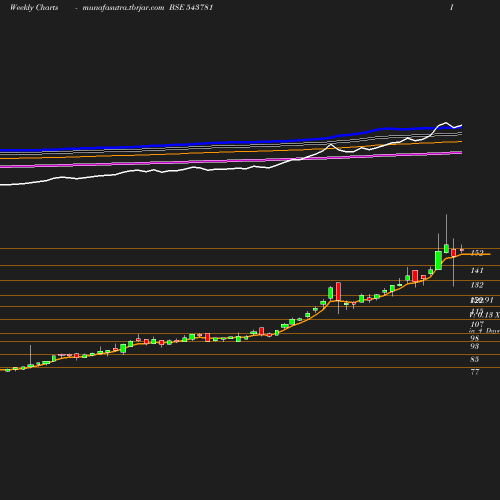The height and width of the screenshot is (500, 500).
Task: Click the 132 price level label
Action: (477, 285)
